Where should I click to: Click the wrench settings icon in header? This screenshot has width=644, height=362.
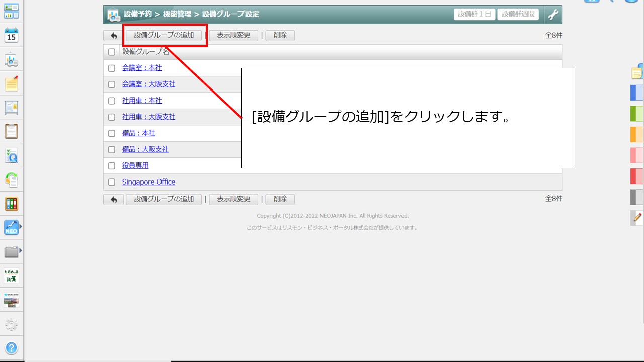553,15
